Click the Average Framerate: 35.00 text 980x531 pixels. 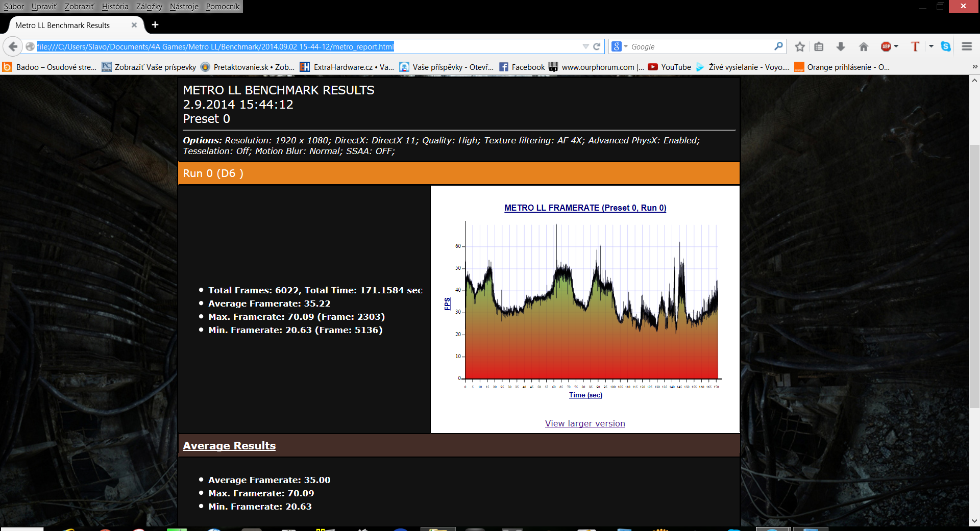[269, 480]
